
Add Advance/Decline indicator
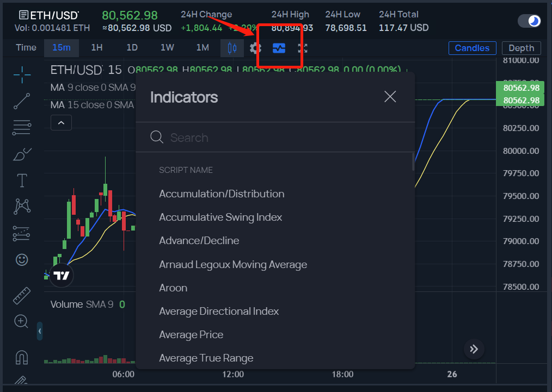tap(199, 240)
